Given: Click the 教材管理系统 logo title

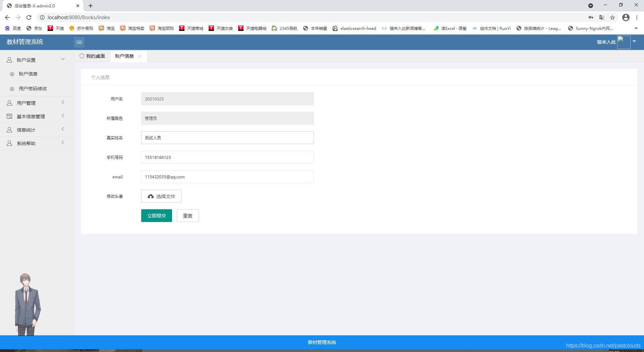Looking at the screenshot, I should (x=25, y=42).
